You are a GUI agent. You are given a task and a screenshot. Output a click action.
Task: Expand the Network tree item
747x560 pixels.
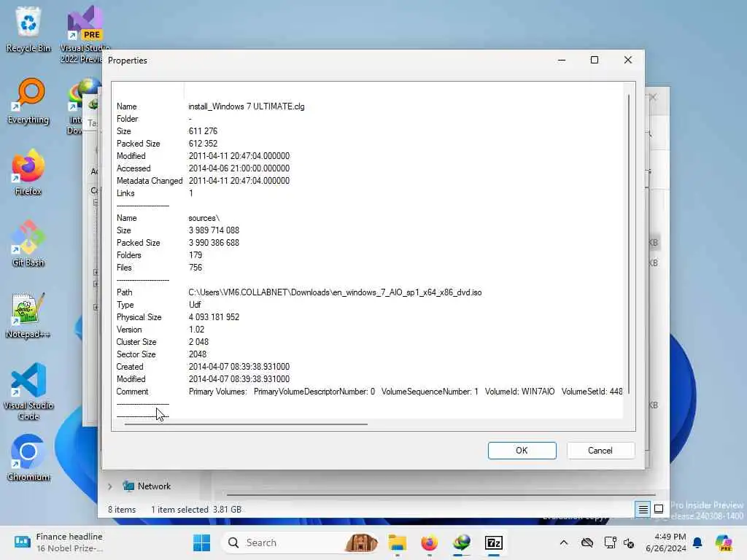[110, 486]
